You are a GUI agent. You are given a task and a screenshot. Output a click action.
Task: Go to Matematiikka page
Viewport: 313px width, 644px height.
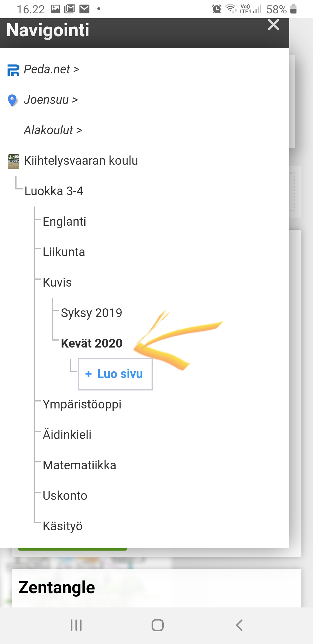(x=79, y=466)
